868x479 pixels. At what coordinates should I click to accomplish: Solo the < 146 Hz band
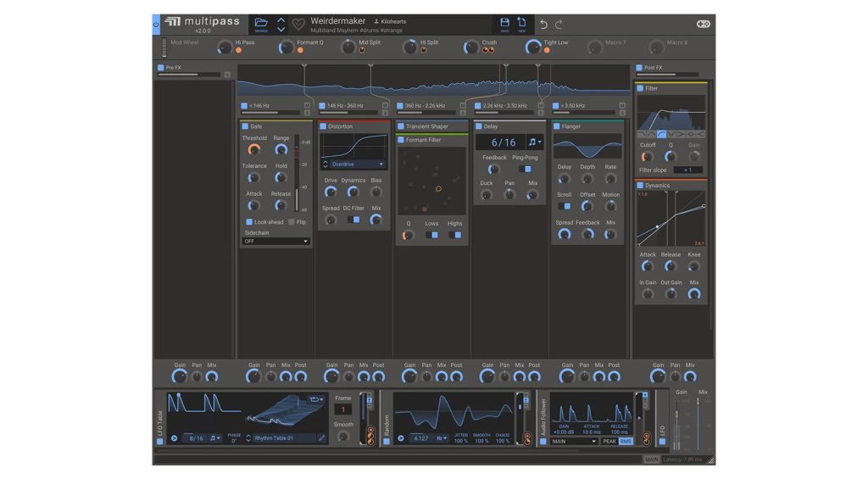(x=307, y=113)
